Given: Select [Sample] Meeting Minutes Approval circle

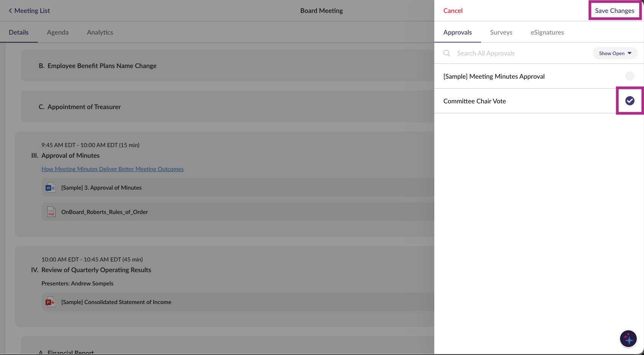Looking at the screenshot, I should pos(630,76).
